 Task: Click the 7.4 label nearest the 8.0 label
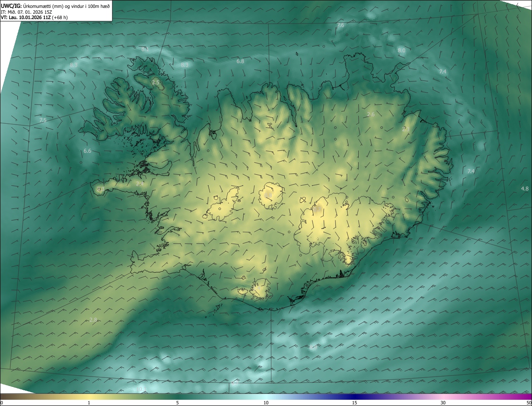443,71
